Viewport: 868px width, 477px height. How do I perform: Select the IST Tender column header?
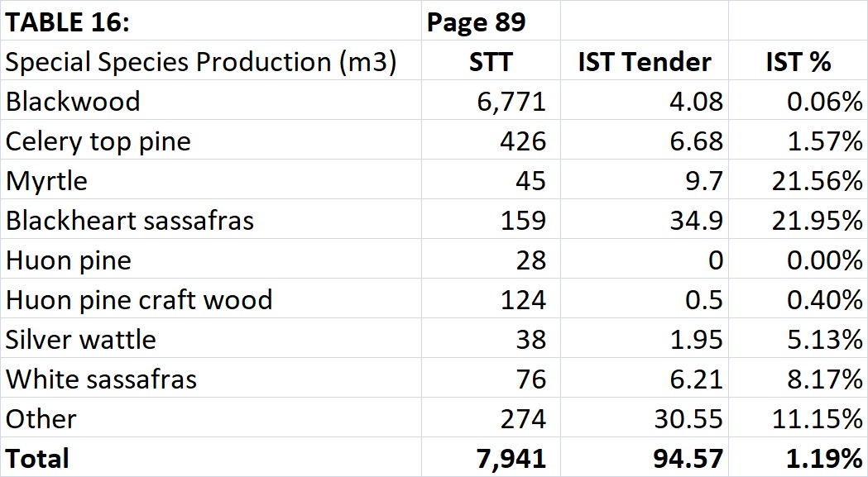644,62
